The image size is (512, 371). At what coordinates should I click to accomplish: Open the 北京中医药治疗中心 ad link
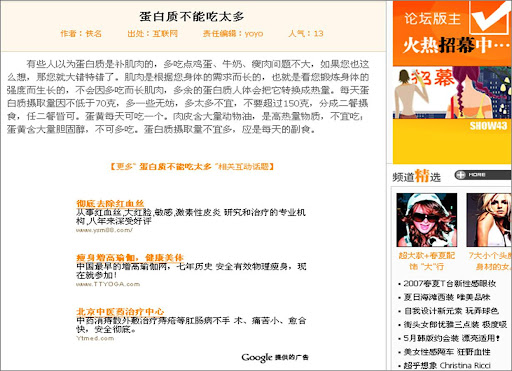click(120, 311)
